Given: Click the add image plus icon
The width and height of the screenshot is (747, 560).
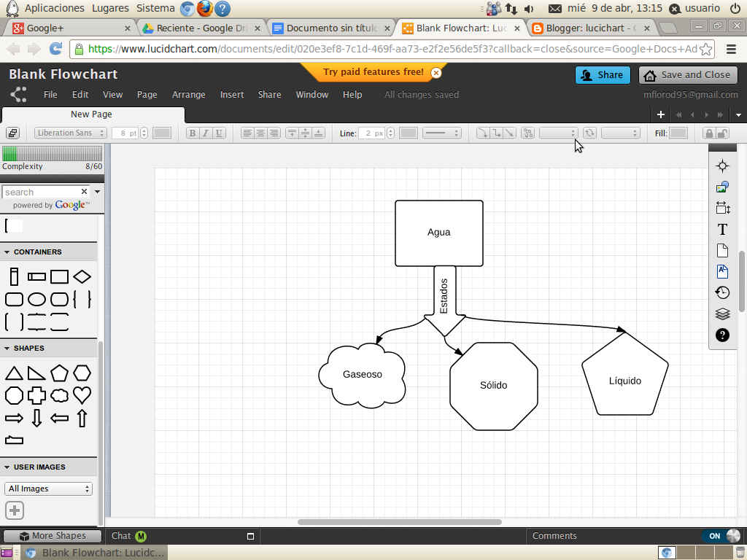Looking at the screenshot, I should 14,510.
